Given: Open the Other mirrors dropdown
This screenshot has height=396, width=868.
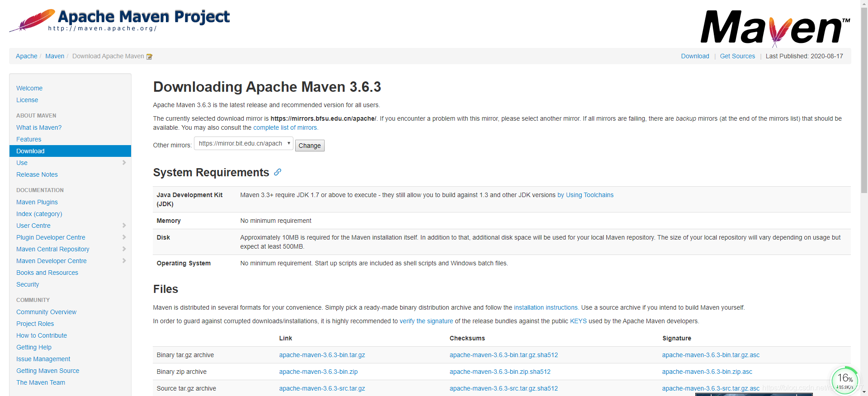Looking at the screenshot, I should pos(244,144).
